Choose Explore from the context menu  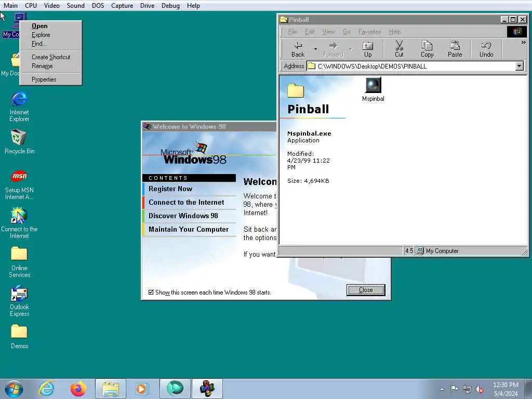coord(51,35)
